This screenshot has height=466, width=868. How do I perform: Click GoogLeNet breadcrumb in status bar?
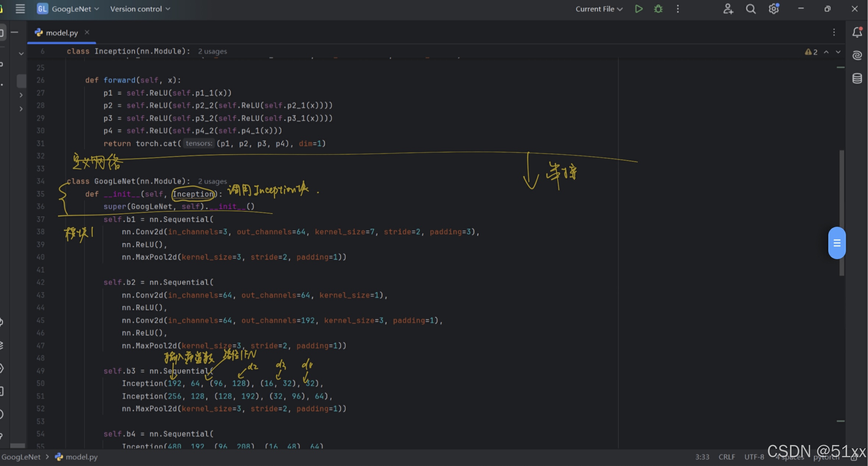tap(21, 457)
